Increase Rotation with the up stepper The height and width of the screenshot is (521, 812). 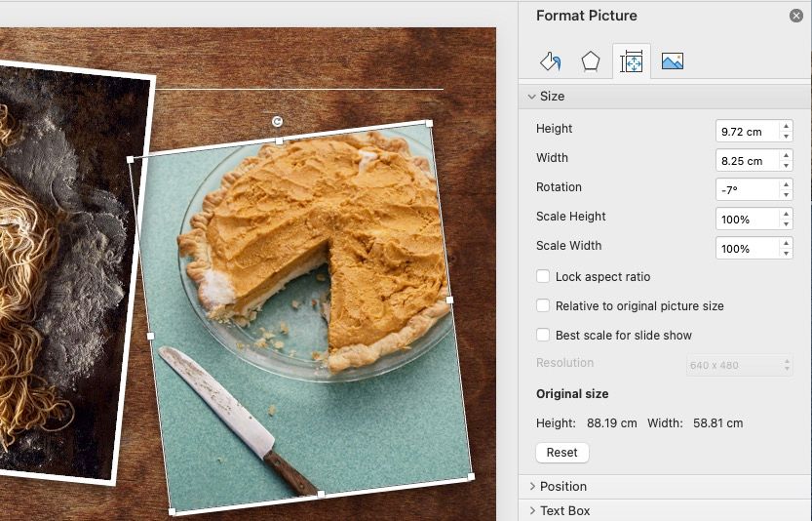pyautogui.click(x=786, y=184)
